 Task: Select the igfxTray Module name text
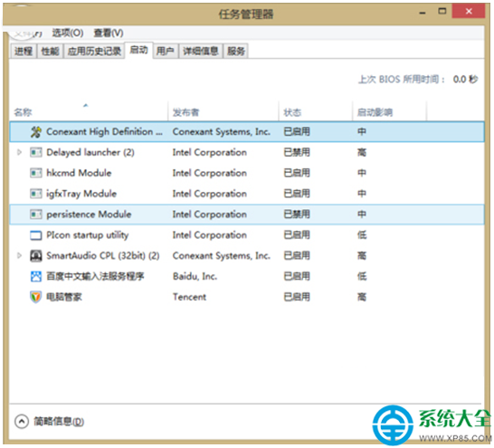[x=81, y=194]
